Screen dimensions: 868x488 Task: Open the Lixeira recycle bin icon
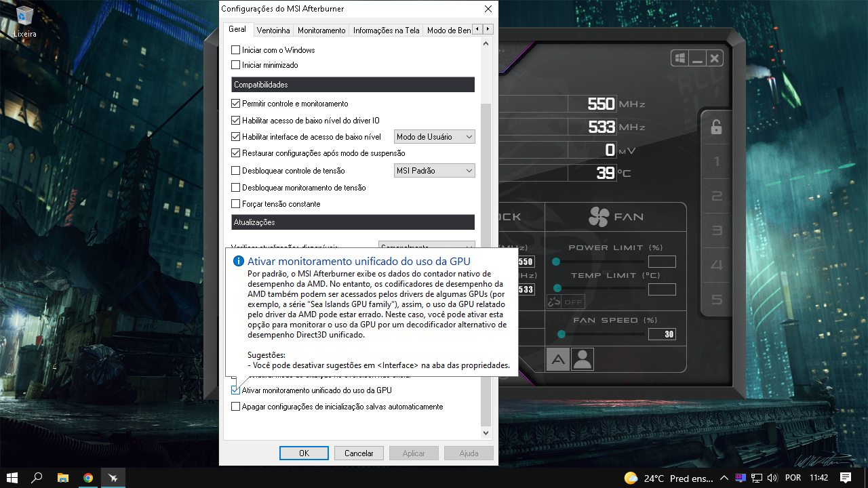(25, 21)
